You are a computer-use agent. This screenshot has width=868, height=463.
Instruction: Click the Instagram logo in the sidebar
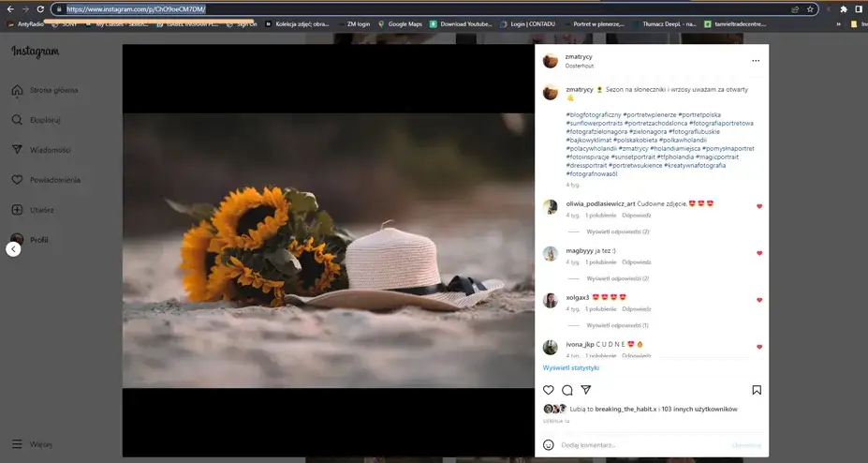[35, 52]
